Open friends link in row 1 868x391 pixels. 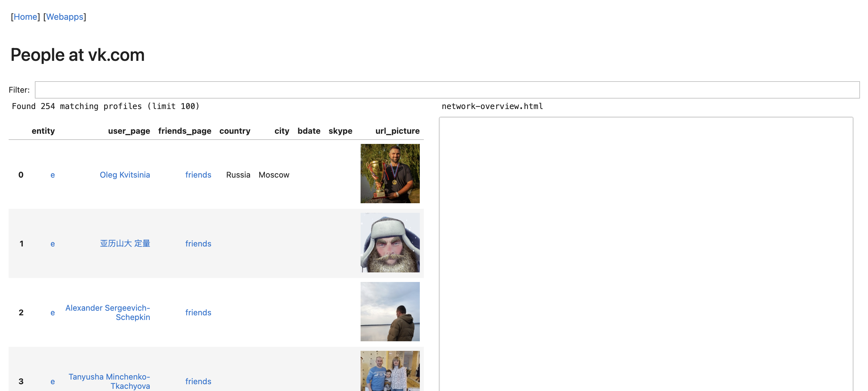tap(198, 244)
